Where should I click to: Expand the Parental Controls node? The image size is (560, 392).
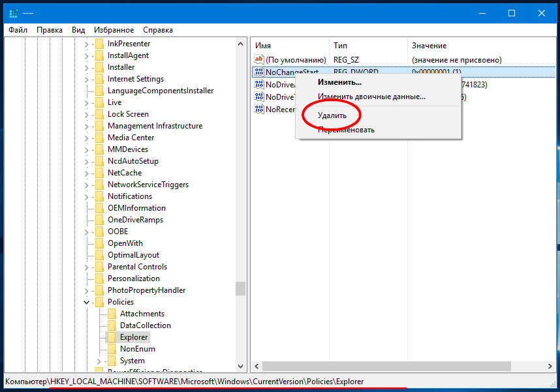point(86,267)
